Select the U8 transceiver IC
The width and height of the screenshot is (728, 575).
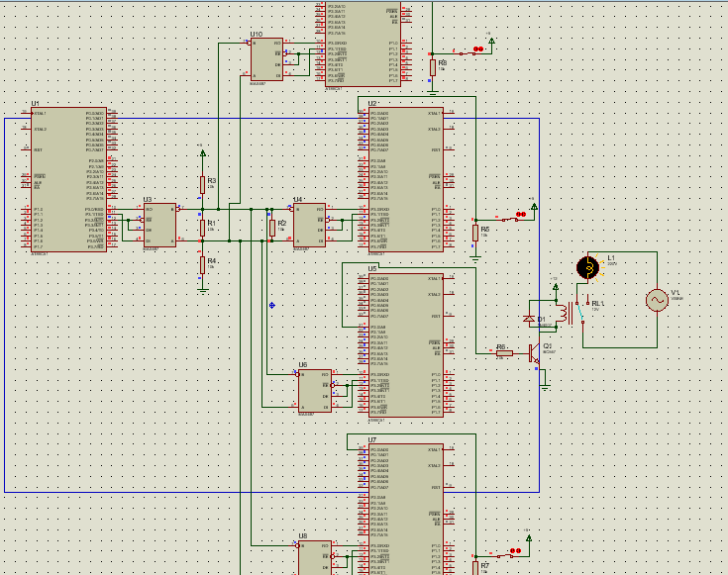click(x=315, y=558)
